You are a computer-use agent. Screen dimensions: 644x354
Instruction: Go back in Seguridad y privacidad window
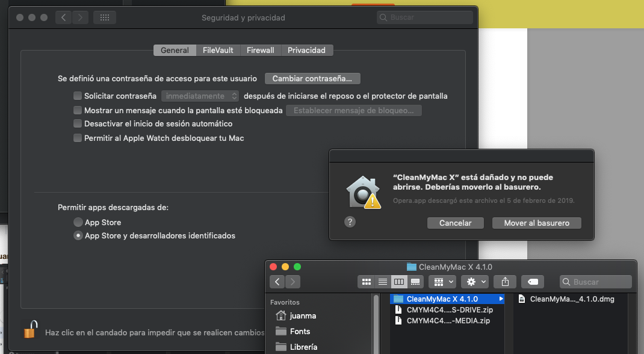(x=63, y=17)
